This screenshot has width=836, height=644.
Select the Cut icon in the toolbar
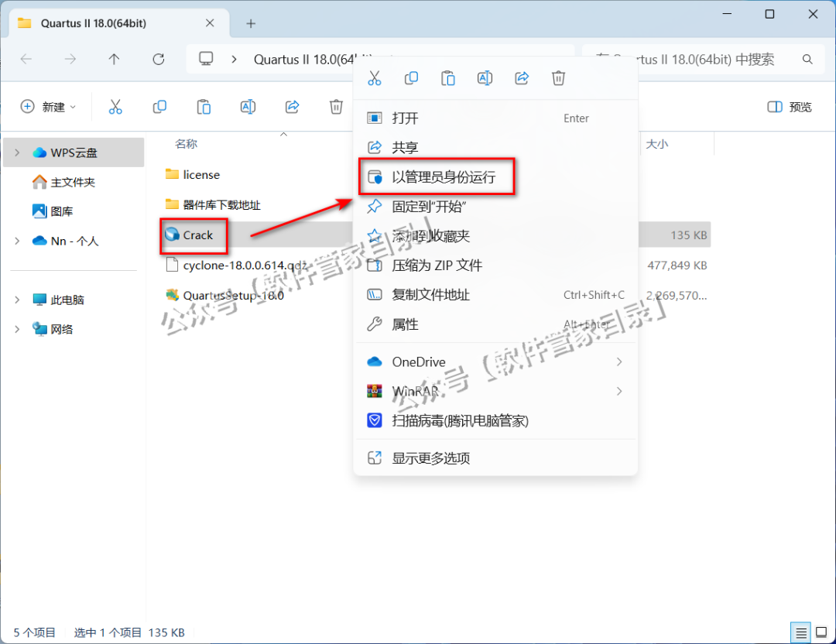click(115, 107)
